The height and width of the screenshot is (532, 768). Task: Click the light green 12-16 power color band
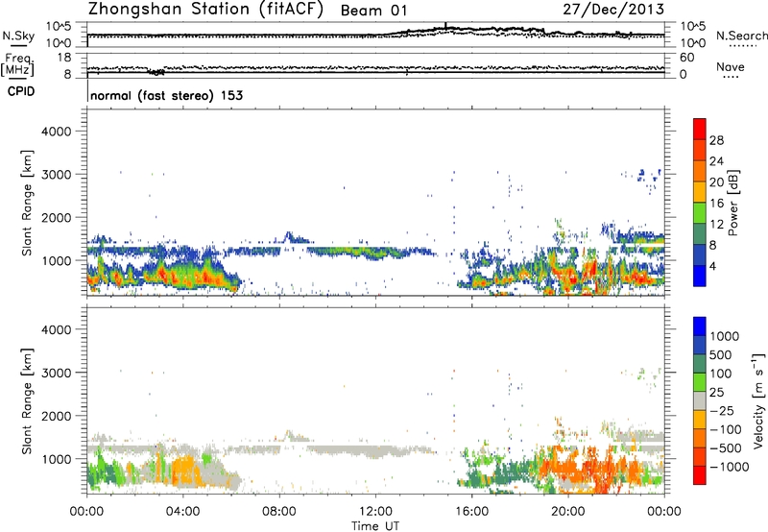700,212
